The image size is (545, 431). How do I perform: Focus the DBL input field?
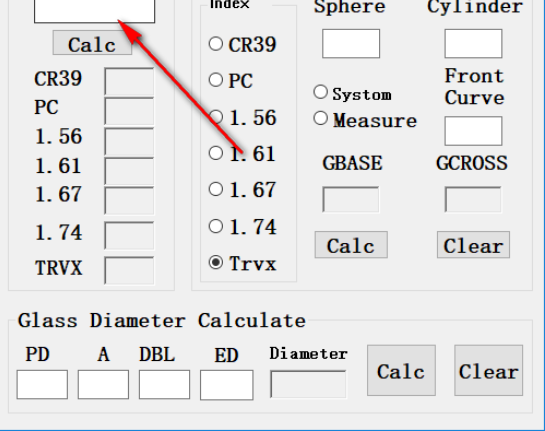(x=164, y=384)
